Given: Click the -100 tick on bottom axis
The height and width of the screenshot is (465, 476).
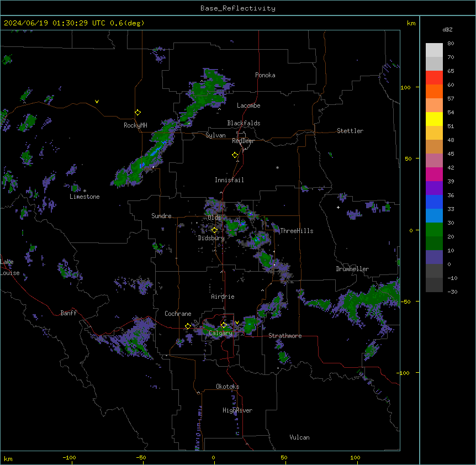Looking at the screenshot, I should tap(69, 457).
